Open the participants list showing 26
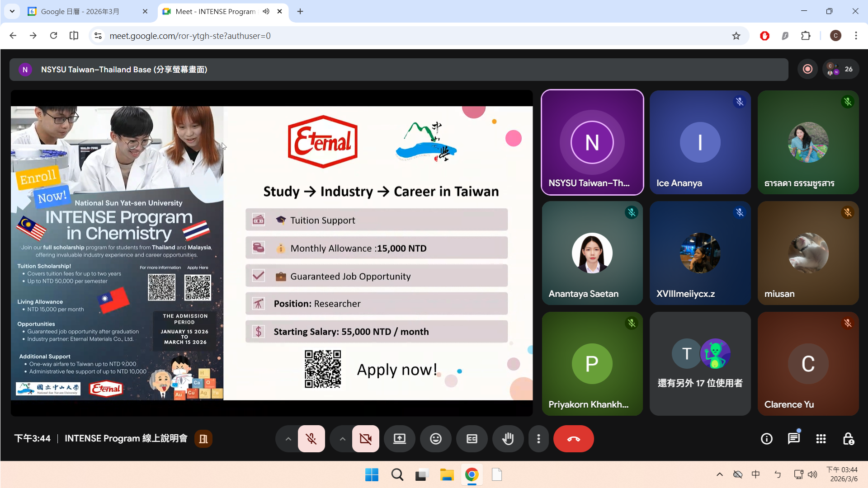Image resolution: width=868 pixels, height=488 pixels. coord(841,69)
